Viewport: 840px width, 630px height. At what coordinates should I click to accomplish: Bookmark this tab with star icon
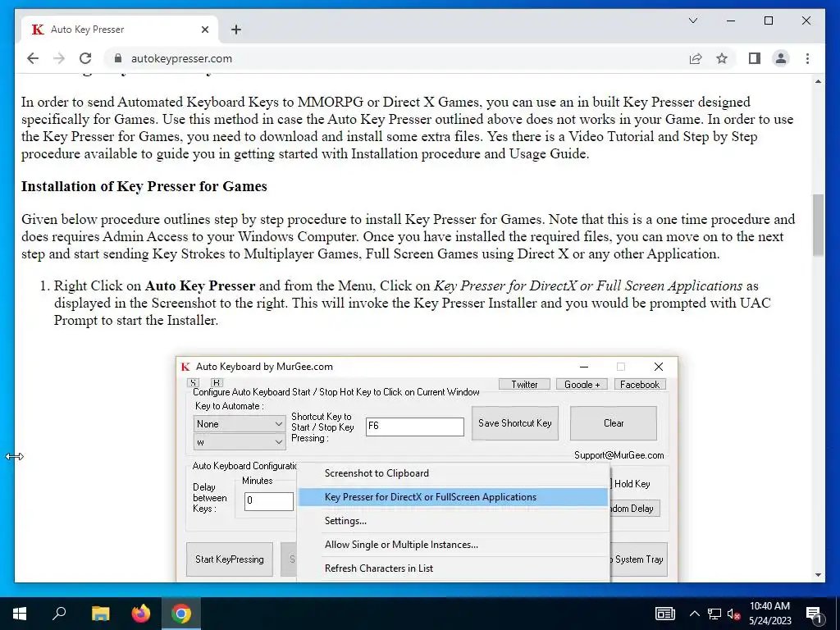pos(722,58)
